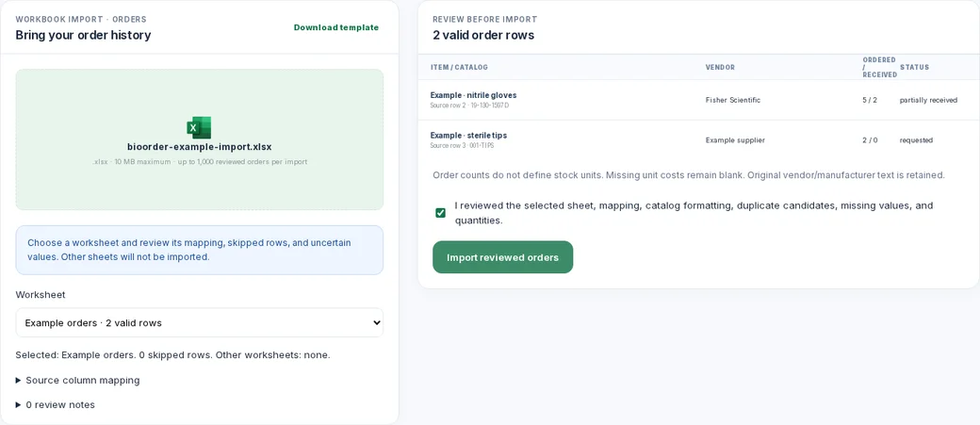Click the '2 / 0' quantity cell
Screen dimensions: 980x425
(x=870, y=140)
